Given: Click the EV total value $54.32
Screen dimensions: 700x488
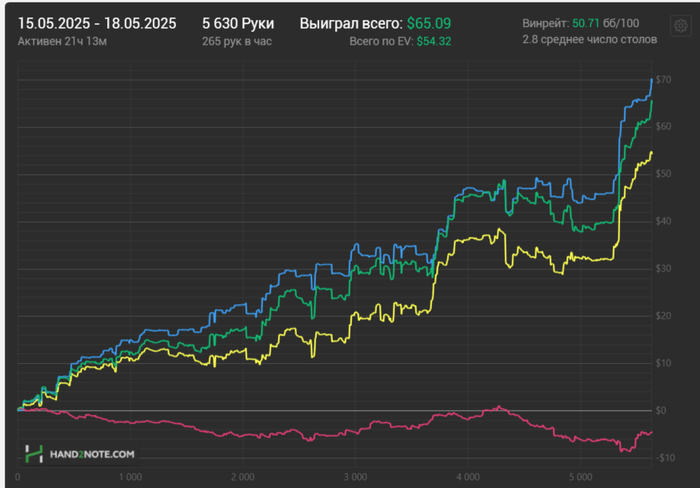Looking at the screenshot, I should (x=433, y=42).
